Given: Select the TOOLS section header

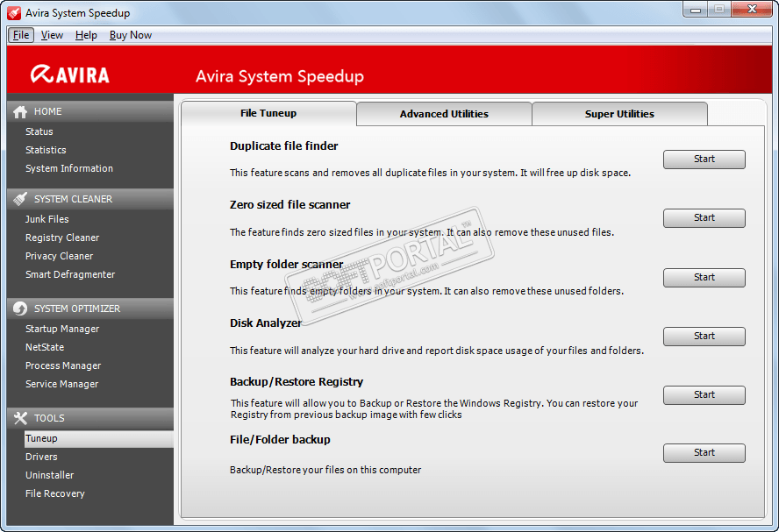Looking at the screenshot, I should click(x=90, y=418).
